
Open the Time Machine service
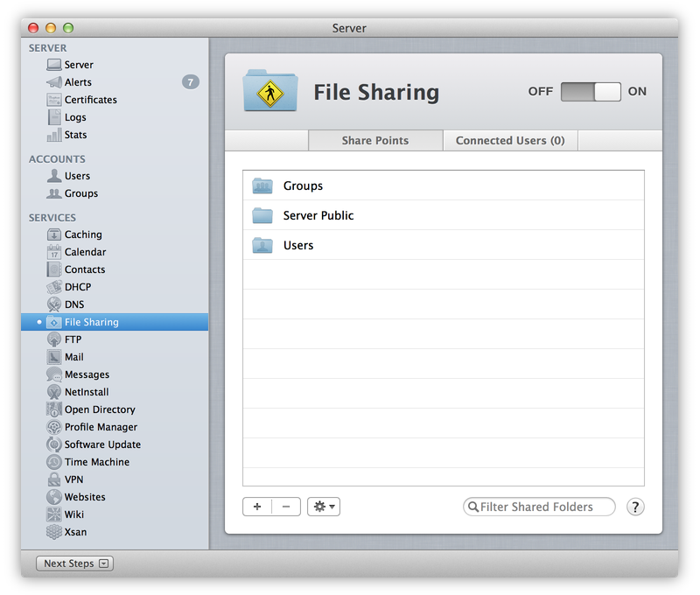click(115, 462)
